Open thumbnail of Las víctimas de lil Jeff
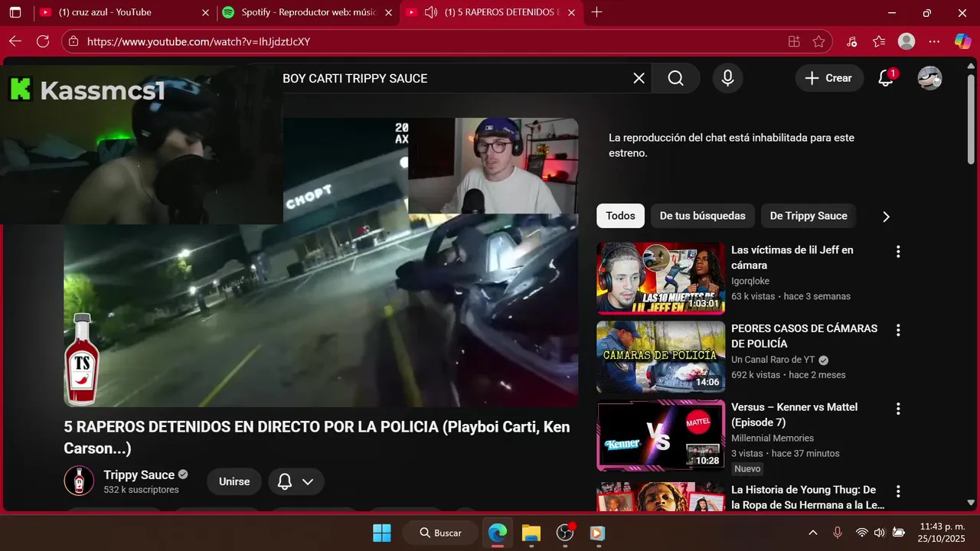This screenshot has width=980, height=551. (x=661, y=279)
